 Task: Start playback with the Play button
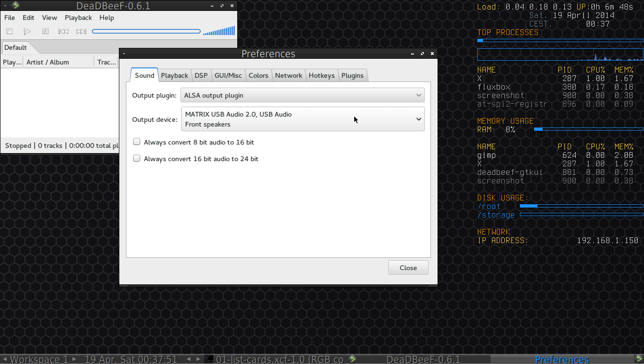(27, 31)
